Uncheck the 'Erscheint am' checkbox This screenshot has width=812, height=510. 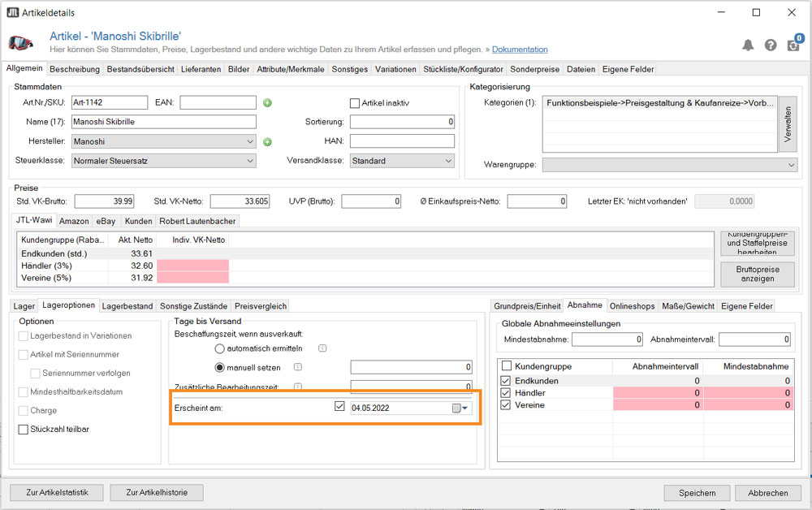pyautogui.click(x=339, y=406)
